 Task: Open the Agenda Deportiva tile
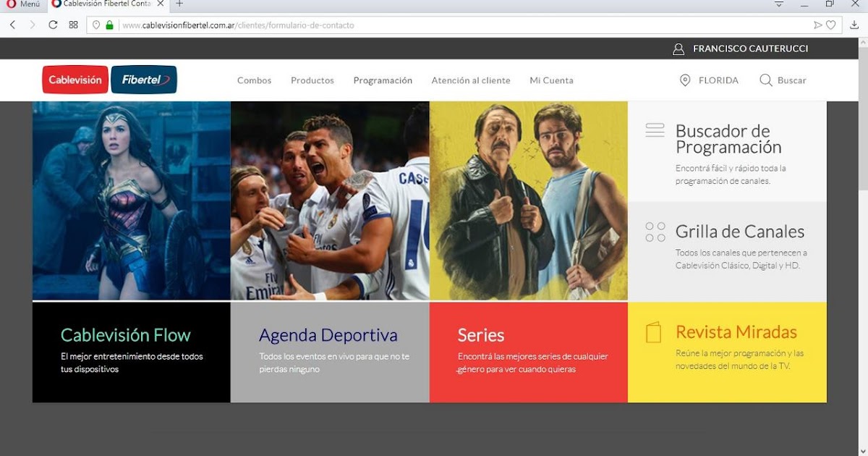[x=330, y=352]
